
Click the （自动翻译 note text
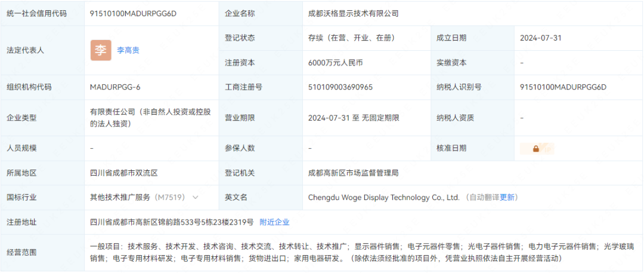click(481, 197)
